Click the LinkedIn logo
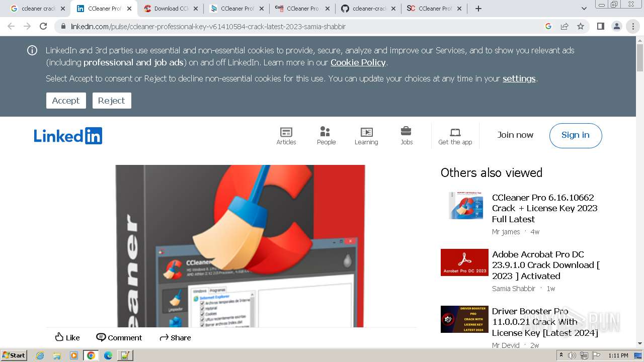The width and height of the screenshot is (644, 362). pyautogui.click(x=68, y=136)
